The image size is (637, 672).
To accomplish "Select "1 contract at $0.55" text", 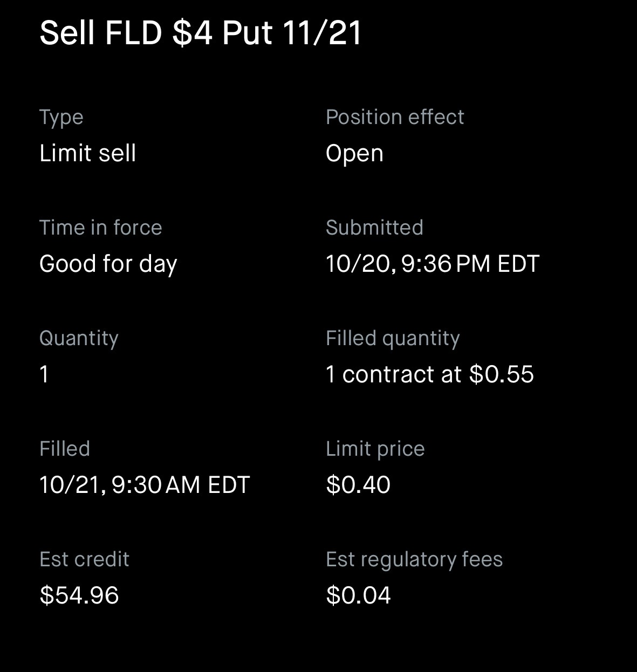I will pyautogui.click(x=429, y=374).
